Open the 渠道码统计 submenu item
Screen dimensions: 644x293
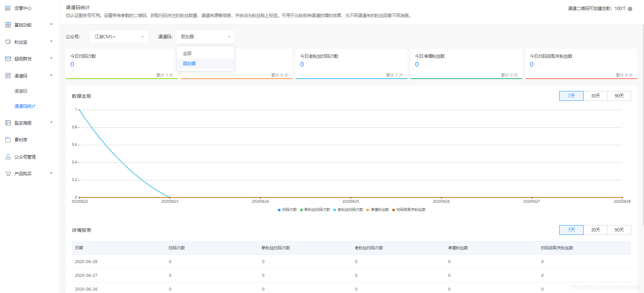[25, 106]
